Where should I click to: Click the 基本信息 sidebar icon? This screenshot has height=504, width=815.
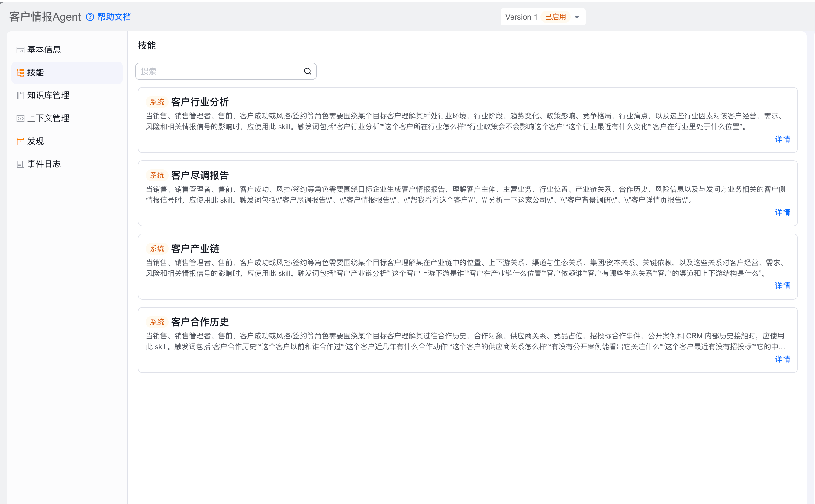coord(20,50)
